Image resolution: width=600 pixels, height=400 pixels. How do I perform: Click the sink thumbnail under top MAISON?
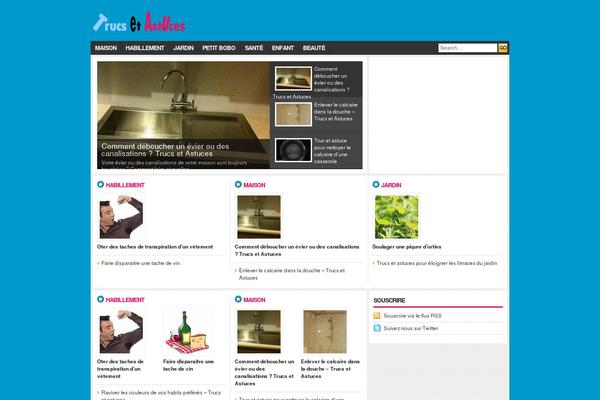[x=259, y=217]
